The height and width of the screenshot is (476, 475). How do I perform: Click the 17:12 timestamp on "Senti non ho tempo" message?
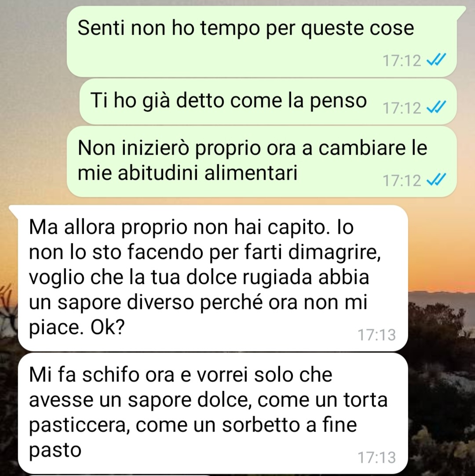pyautogui.click(x=402, y=60)
